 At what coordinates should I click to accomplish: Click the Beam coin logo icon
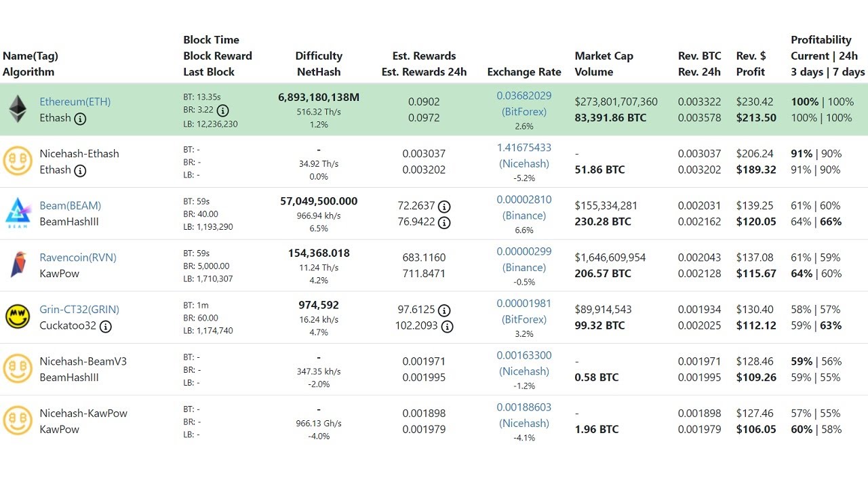18,213
